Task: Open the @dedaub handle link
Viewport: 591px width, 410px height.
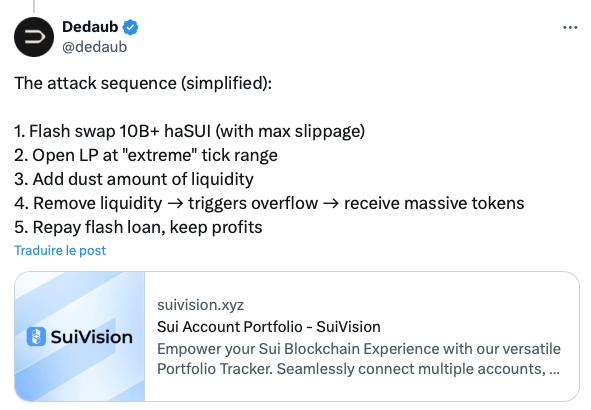Action: (x=95, y=47)
